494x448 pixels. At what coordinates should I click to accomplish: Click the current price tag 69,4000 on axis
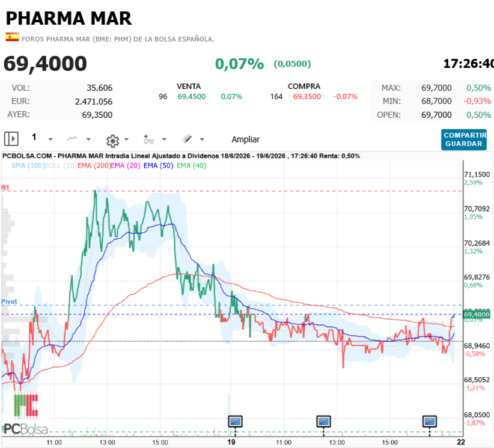[477, 315]
